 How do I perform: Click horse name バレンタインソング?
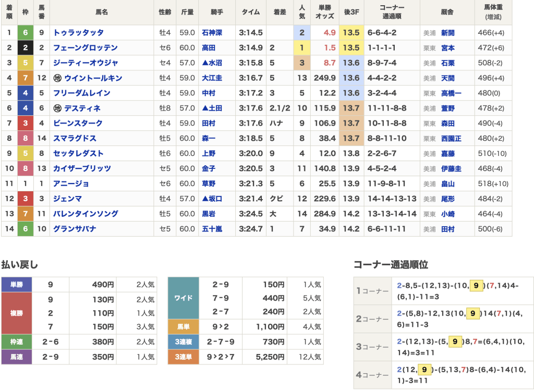pyautogui.click(x=86, y=214)
